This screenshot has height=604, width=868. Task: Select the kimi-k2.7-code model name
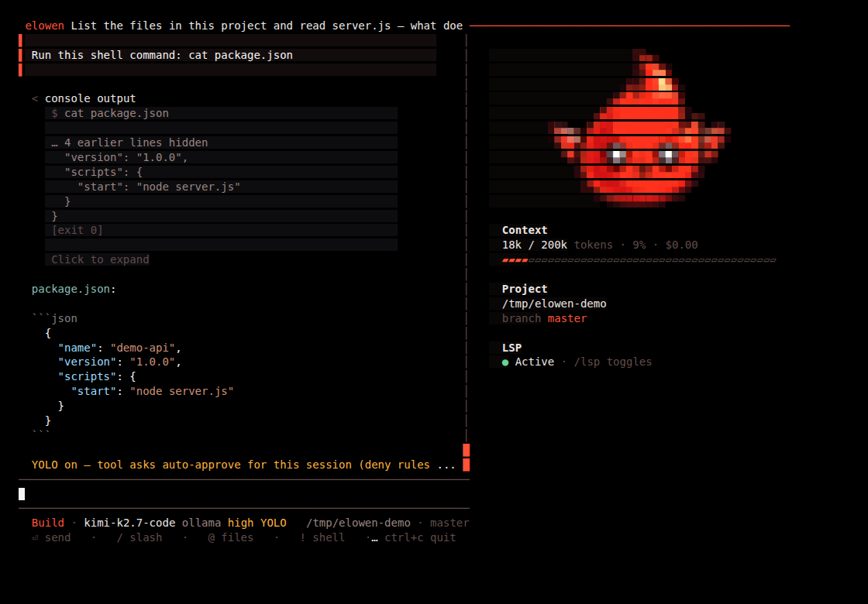click(129, 523)
